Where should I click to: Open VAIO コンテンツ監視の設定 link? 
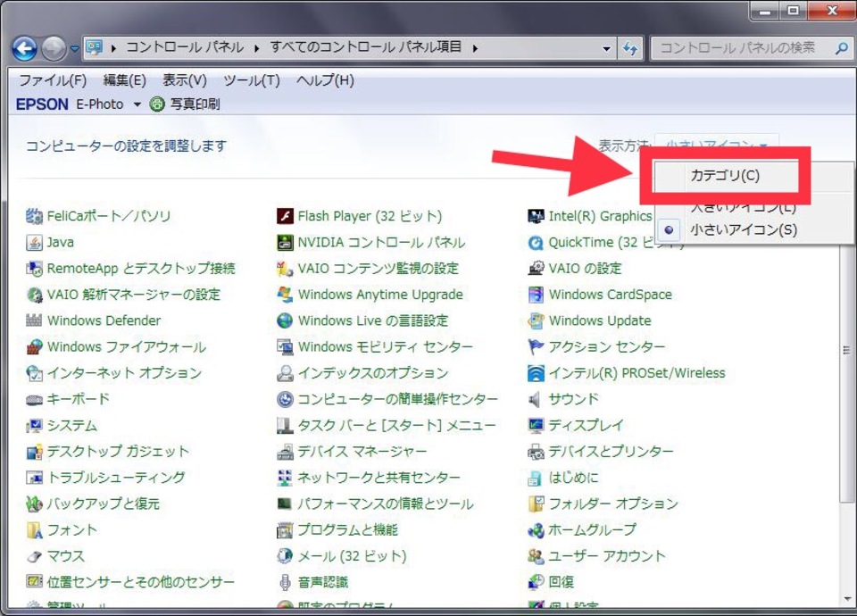tap(379, 269)
